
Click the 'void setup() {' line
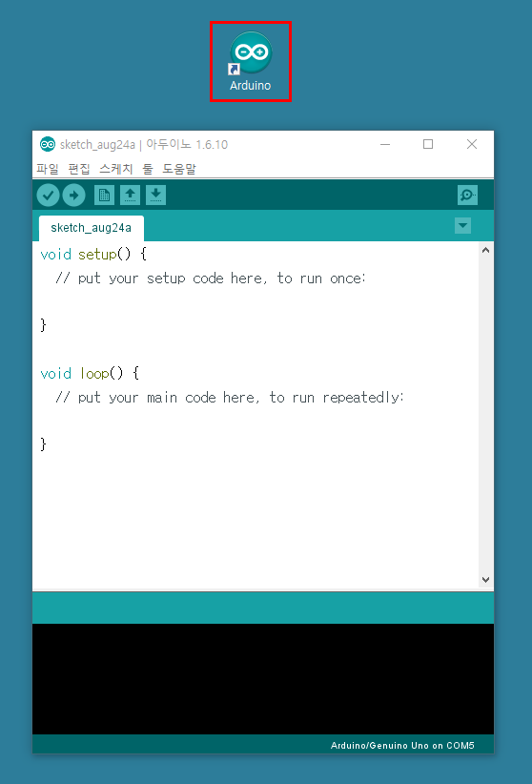tap(93, 254)
